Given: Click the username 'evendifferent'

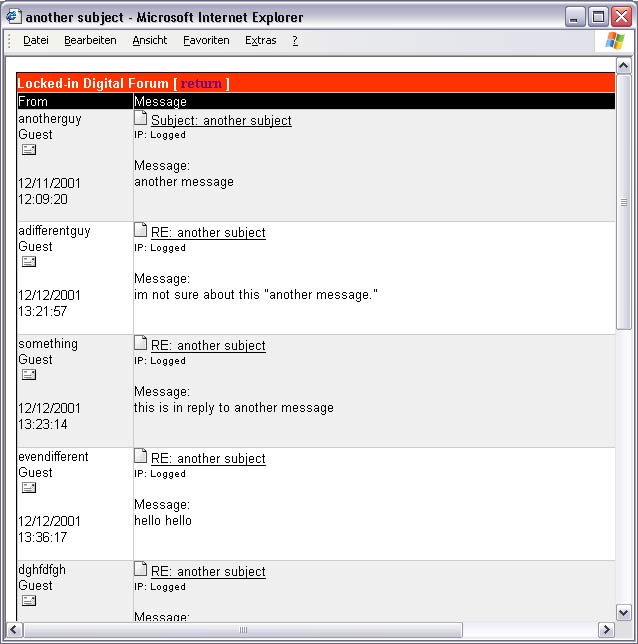Looking at the screenshot, I should tap(53, 457).
